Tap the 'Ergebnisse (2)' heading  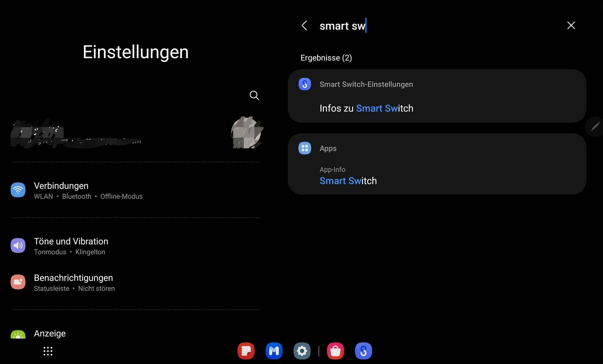[x=326, y=58]
